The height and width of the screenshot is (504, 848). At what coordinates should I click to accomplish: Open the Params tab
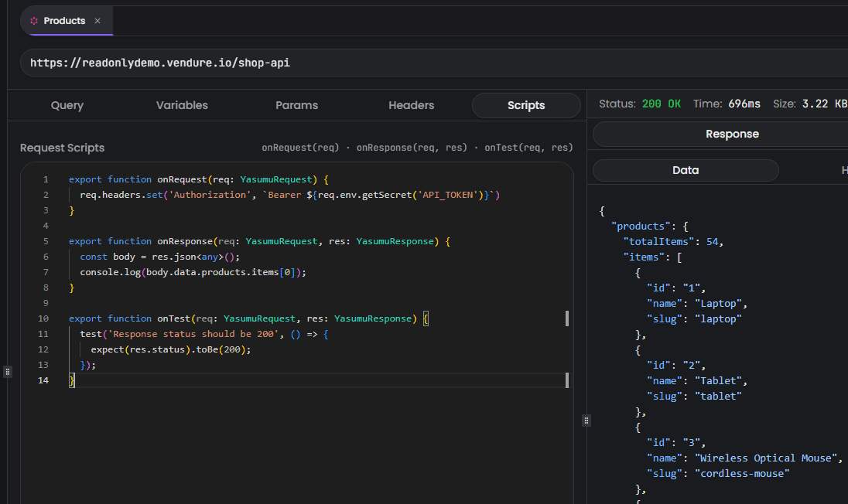(x=296, y=105)
